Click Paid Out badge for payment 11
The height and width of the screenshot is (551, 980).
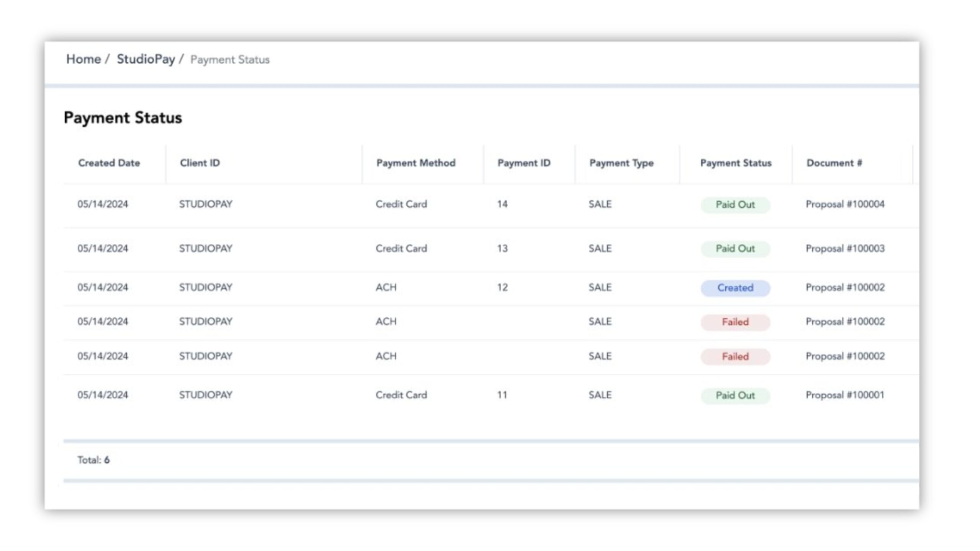[735, 395]
